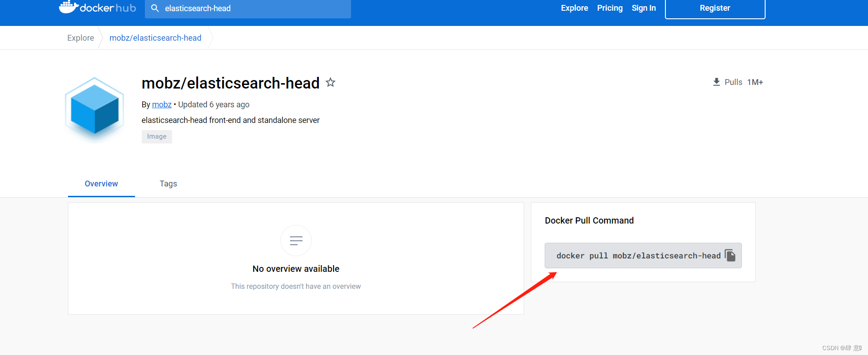
Task: Open the mobz author profile link
Action: [x=161, y=105]
